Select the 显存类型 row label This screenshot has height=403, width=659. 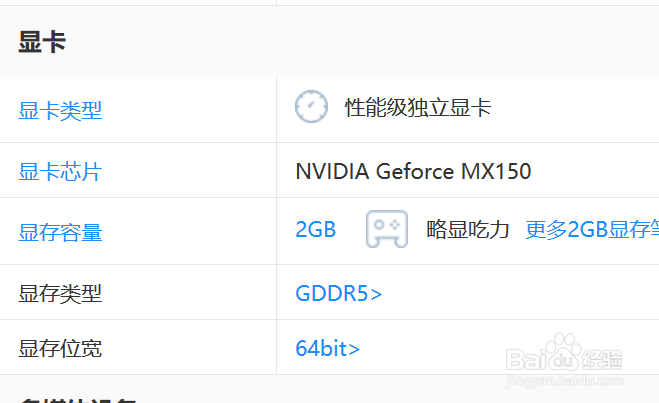point(60,294)
